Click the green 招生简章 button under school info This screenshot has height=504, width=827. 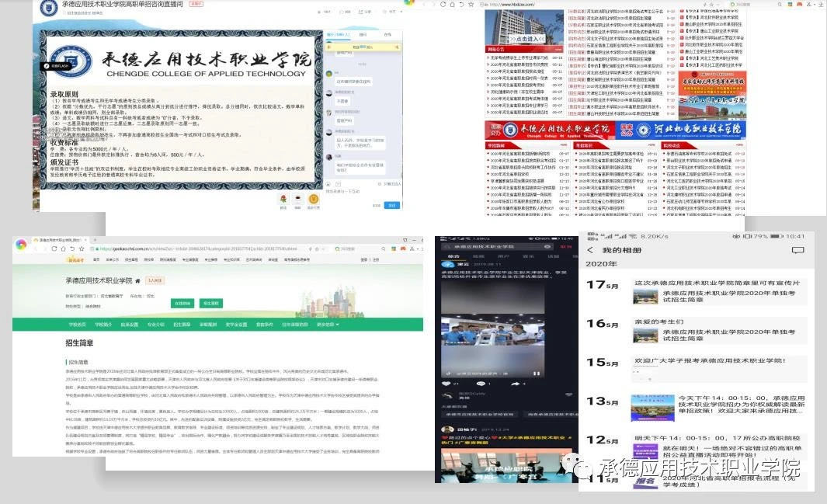pyautogui.click(x=211, y=304)
